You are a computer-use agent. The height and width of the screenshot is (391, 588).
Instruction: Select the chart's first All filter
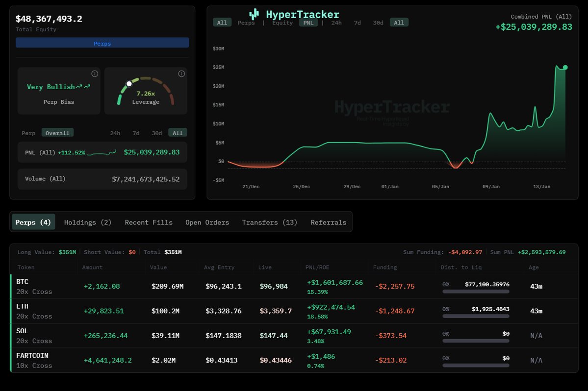222,23
